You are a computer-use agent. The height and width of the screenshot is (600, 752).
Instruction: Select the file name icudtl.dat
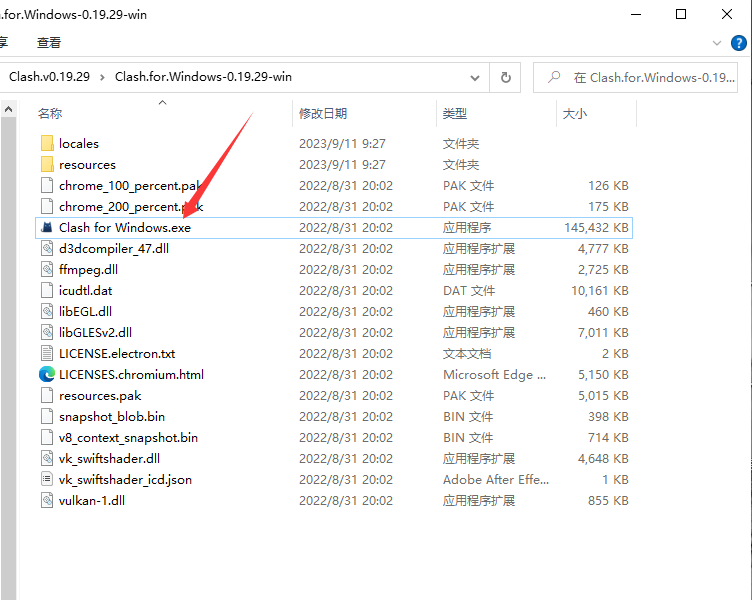[85, 291]
